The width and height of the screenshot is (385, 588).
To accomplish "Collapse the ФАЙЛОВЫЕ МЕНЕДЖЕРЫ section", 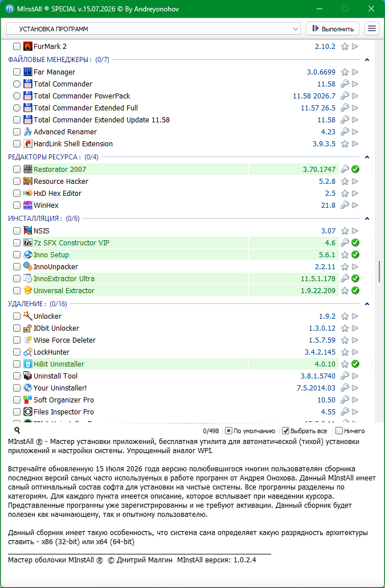I will pyautogui.click(x=367, y=60).
